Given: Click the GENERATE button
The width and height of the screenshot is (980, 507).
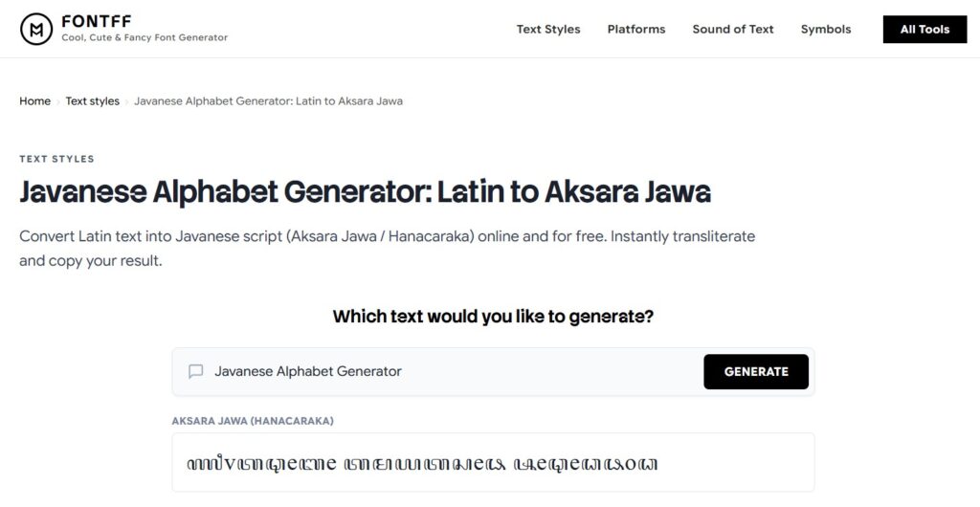Looking at the screenshot, I should (756, 371).
